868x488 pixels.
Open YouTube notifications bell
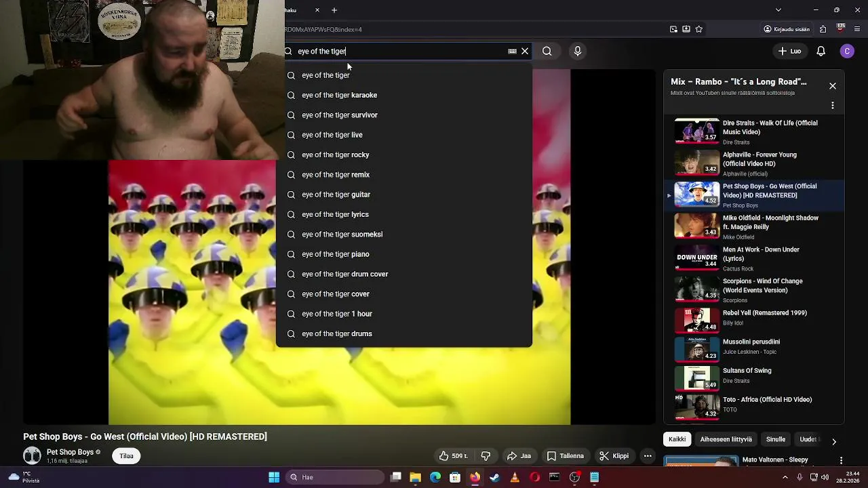click(x=821, y=51)
